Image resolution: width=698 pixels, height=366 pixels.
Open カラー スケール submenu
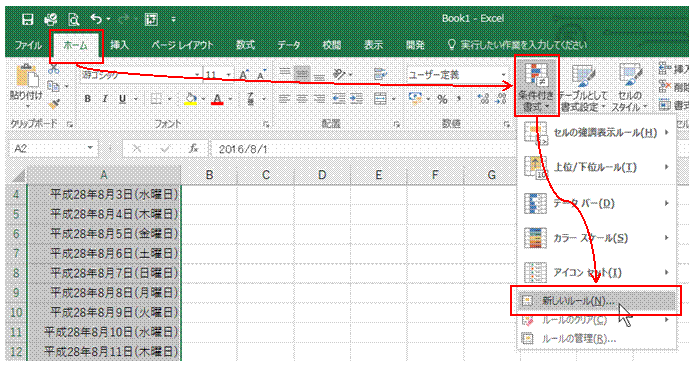pos(597,238)
